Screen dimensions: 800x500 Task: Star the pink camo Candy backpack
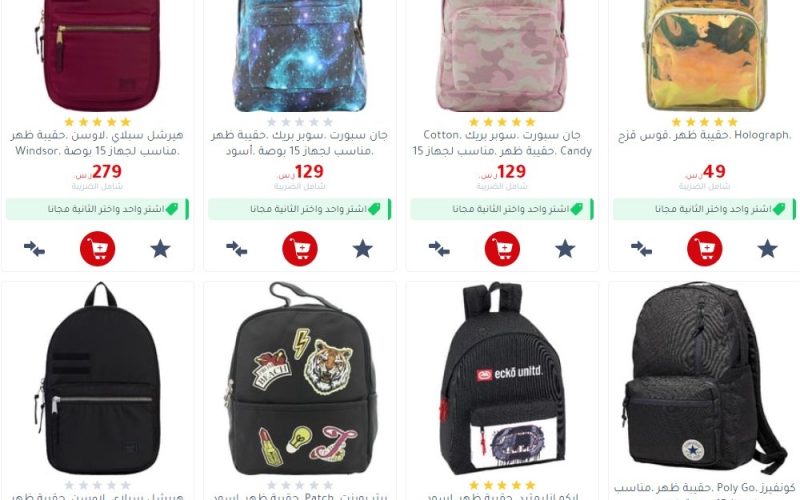(x=565, y=249)
